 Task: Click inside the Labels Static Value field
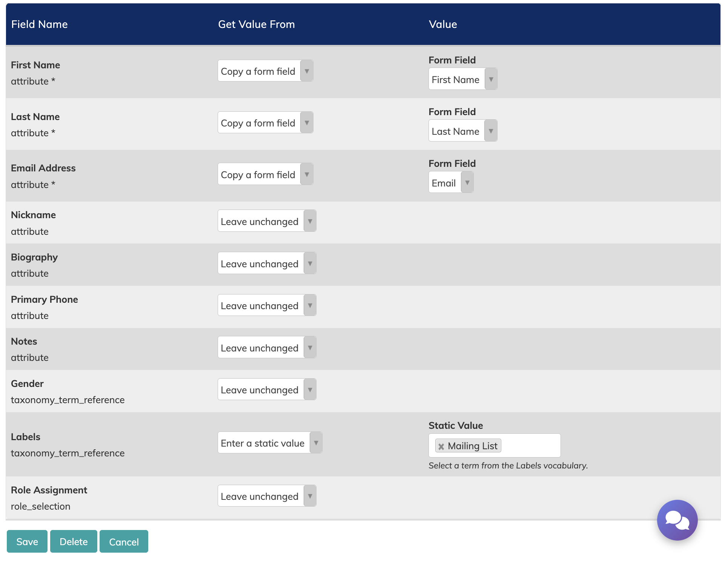tap(530, 446)
